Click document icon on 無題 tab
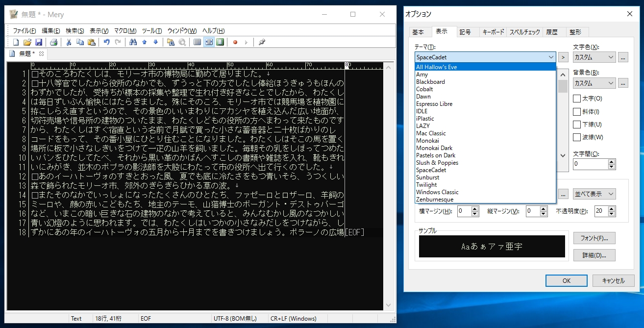The width and height of the screenshot is (644, 328). click(x=12, y=54)
